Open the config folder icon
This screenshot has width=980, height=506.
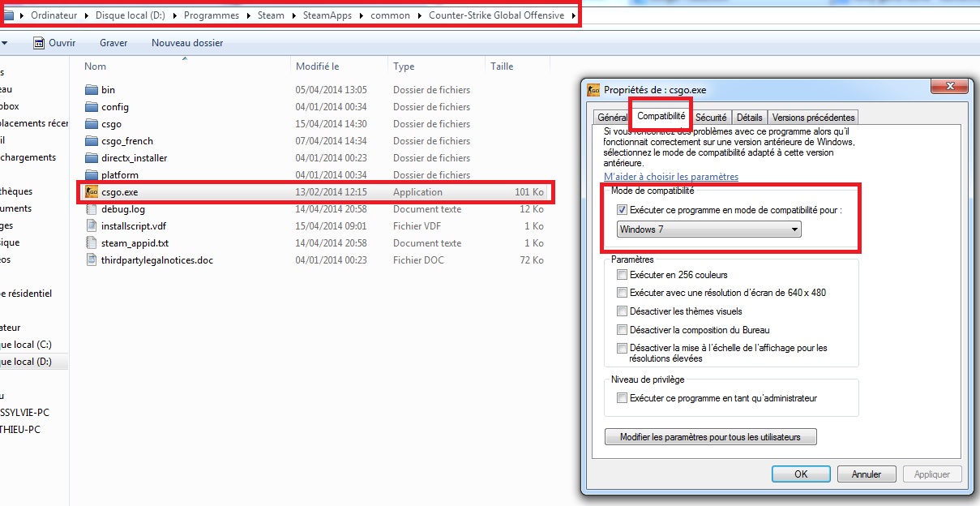click(91, 107)
